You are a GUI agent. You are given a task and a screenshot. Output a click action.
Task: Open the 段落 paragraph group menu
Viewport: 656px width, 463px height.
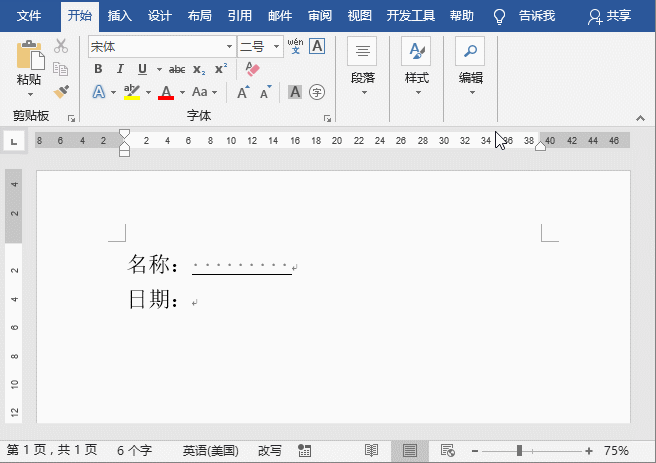point(362,67)
